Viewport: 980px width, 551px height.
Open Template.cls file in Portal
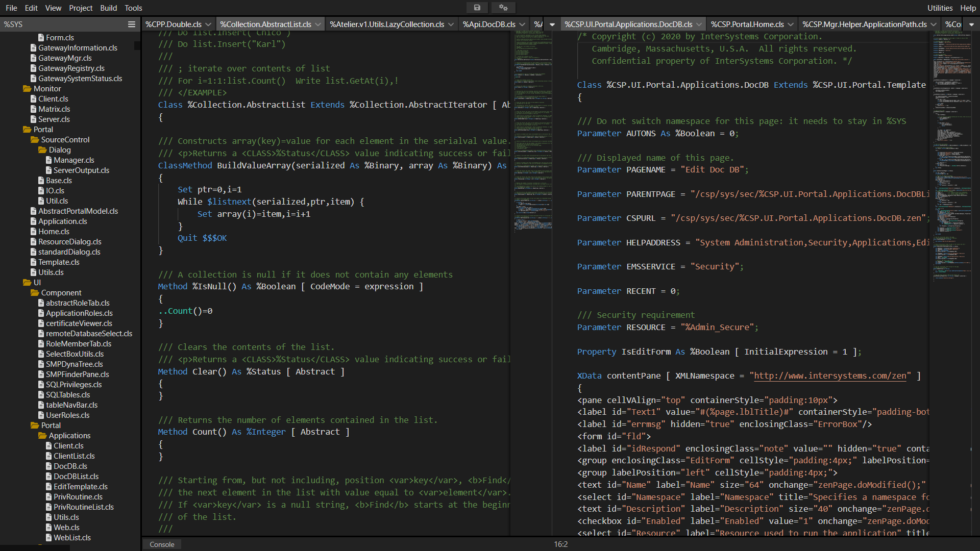59,262
